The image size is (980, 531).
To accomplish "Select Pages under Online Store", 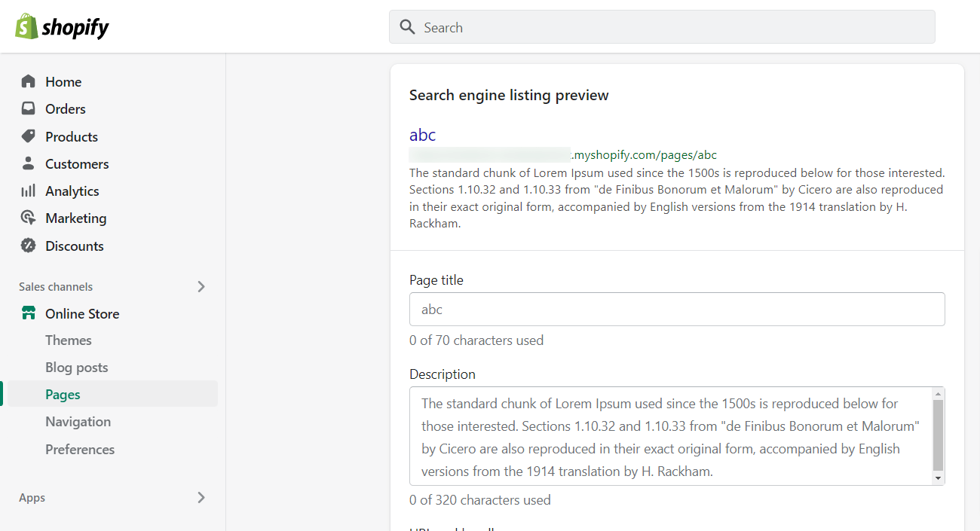I will [x=111, y=394].
